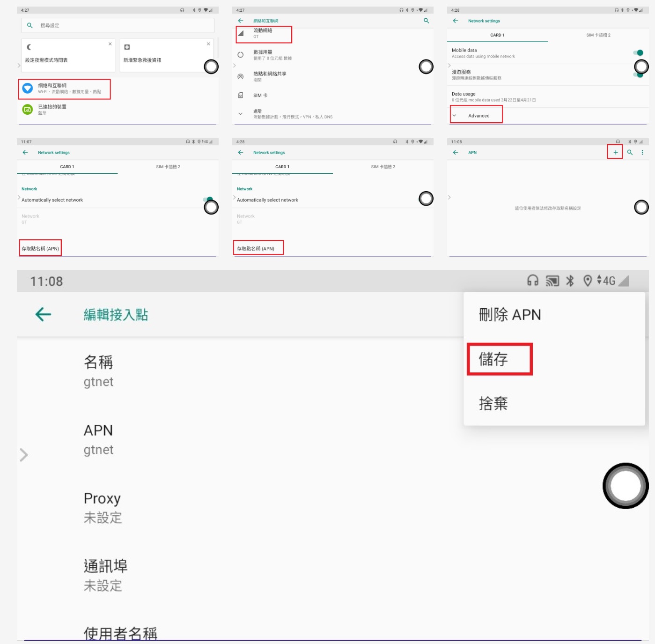This screenshot has height=644, width=655.
Task: Tap the moon icon on the night light card
Action: [29, 47]
